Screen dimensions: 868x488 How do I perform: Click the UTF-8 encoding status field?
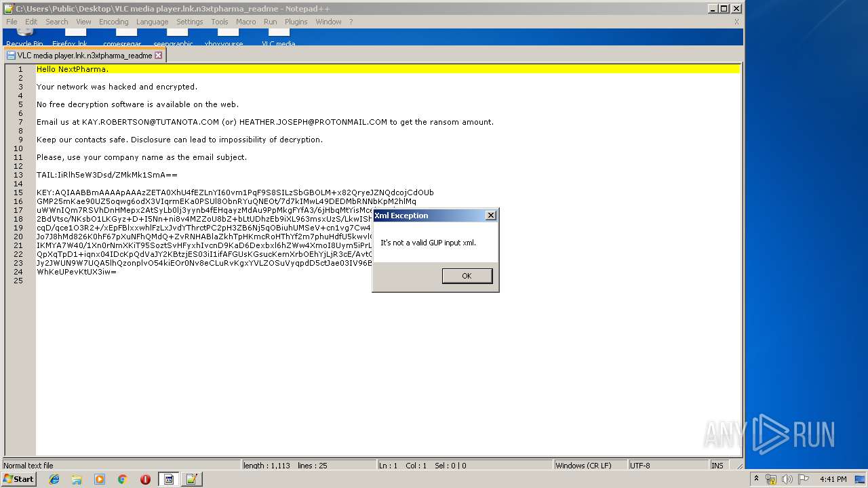coord(668,466)
